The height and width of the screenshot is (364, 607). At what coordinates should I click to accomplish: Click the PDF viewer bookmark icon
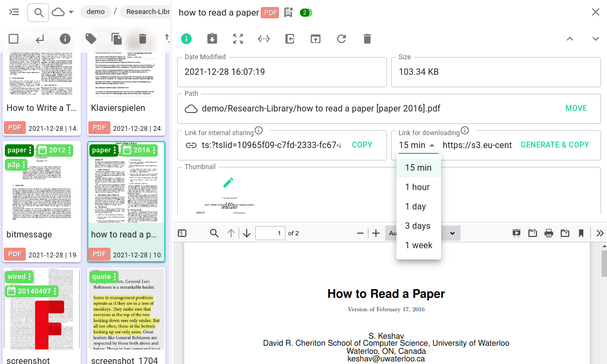(x=581, y=233)
